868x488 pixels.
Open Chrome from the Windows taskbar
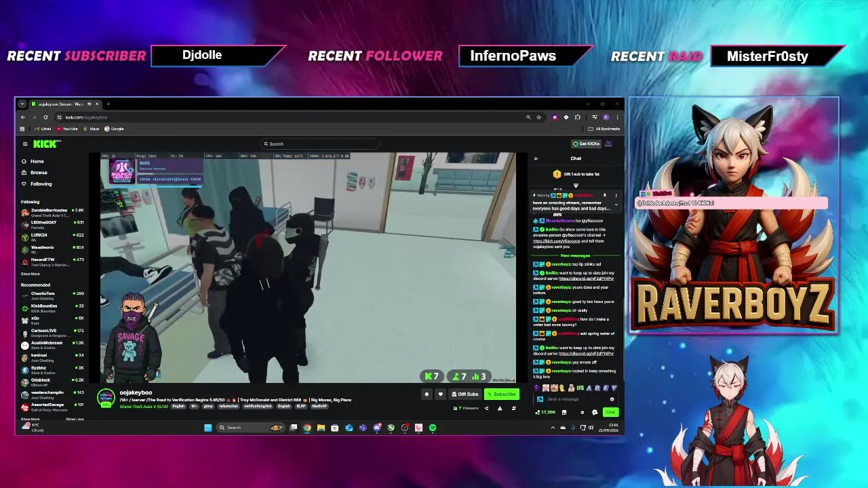307,428
